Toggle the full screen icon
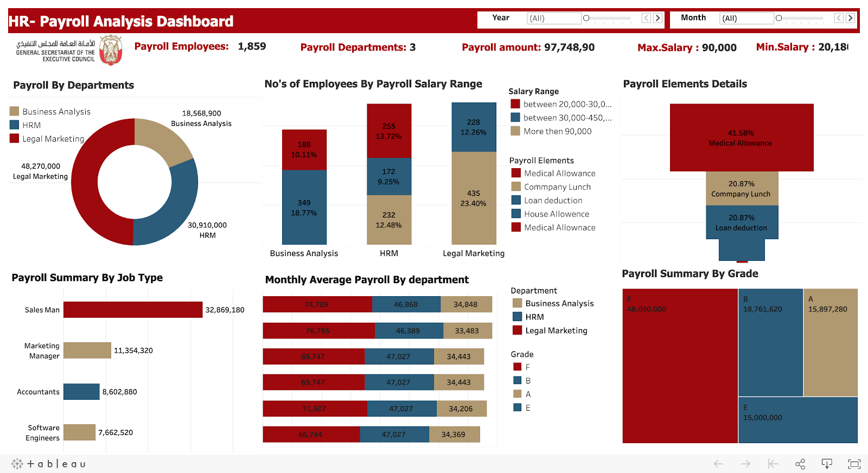This screenshot has width=868, height=473. click(x=854, y=464)
